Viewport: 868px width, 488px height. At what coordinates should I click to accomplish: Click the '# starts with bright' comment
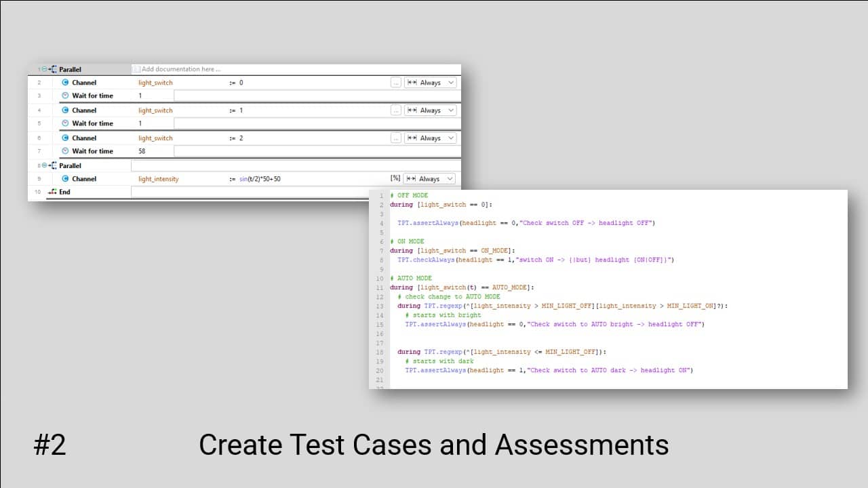(x=443, y=315)
